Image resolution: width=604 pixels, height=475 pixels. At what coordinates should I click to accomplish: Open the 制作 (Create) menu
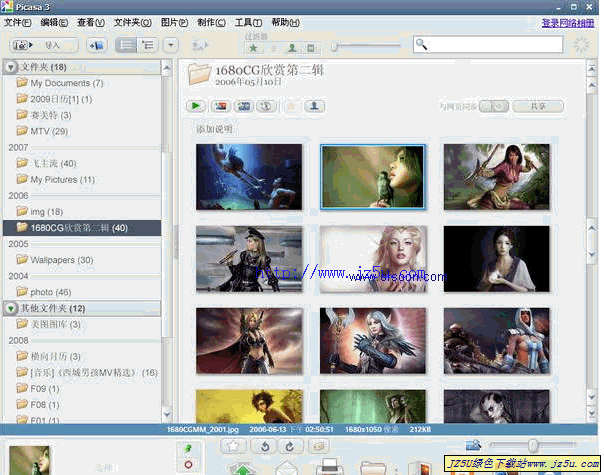coord(211,23)
